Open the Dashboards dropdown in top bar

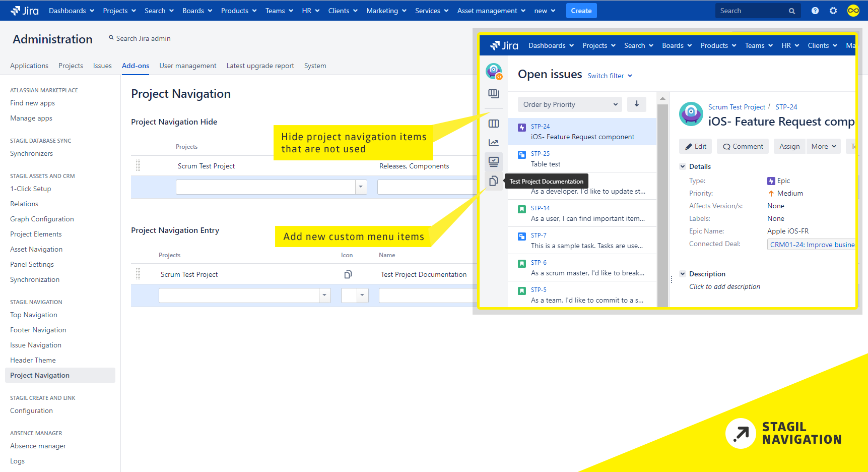coord(72,11)
